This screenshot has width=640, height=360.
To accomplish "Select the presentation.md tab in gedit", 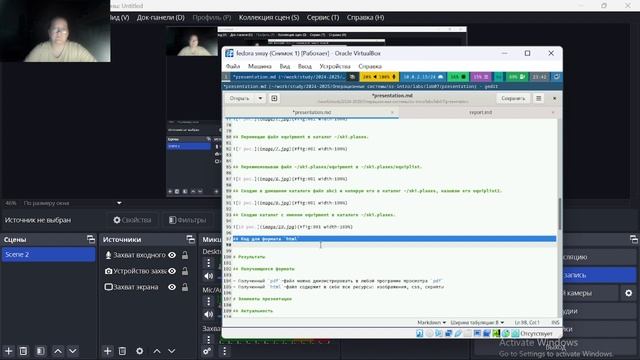I will [311, 112].
